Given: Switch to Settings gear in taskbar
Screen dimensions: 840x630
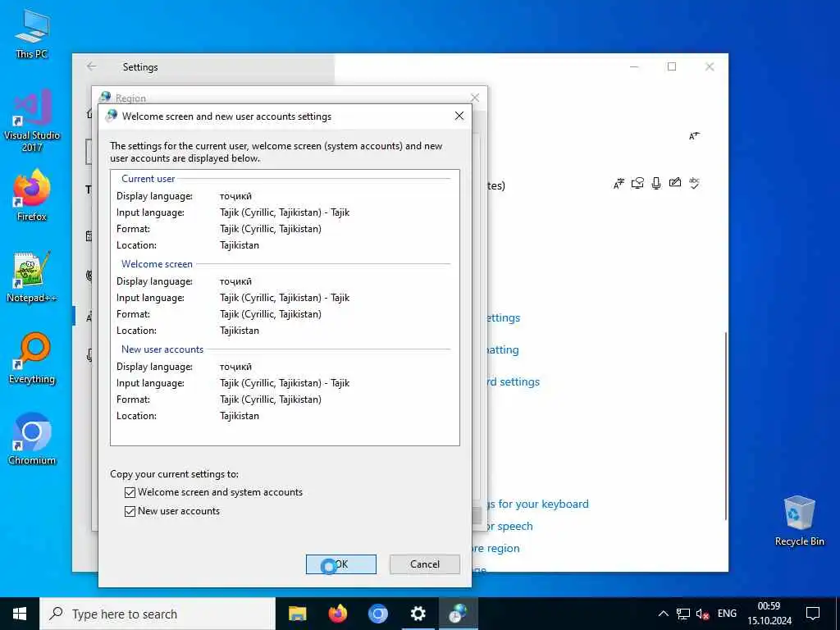Looking at the screenshot, I should 418,614.
